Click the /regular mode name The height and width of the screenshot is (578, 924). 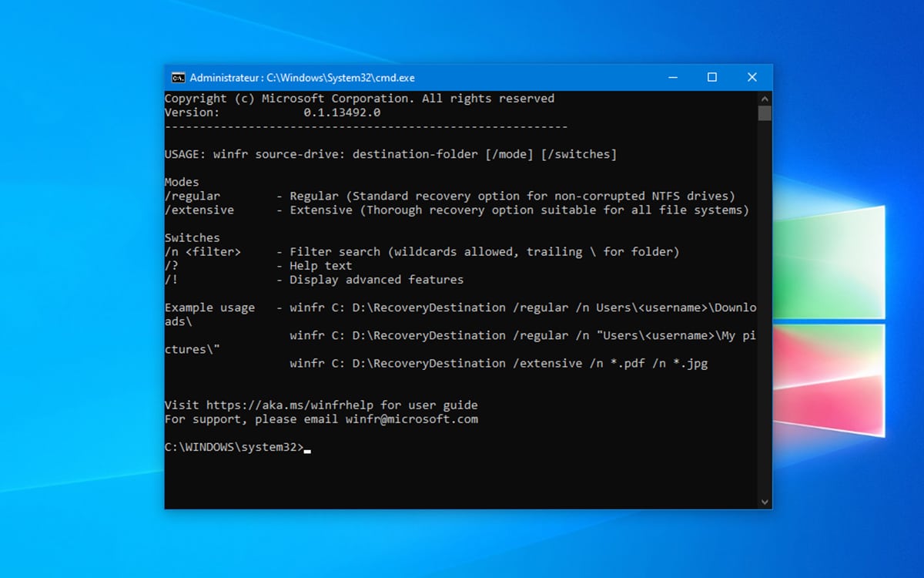pyautogui.click(x=192, y=196)
